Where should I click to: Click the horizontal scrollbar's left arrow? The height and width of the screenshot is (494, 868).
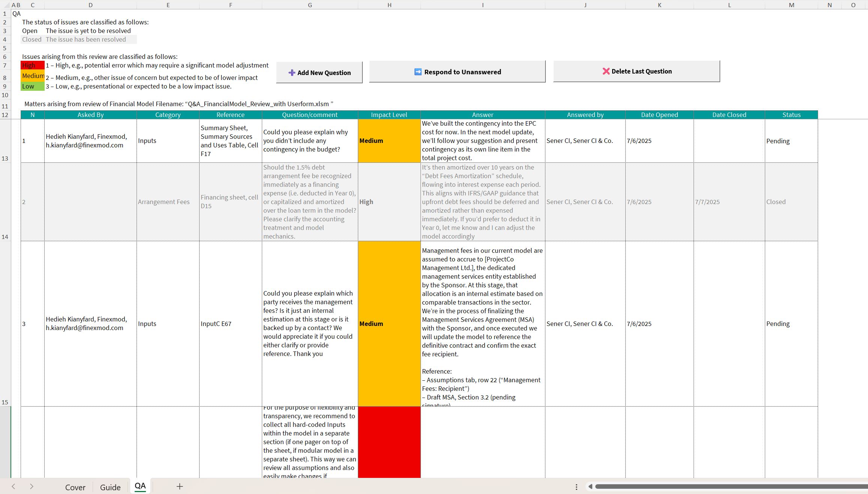590,486
